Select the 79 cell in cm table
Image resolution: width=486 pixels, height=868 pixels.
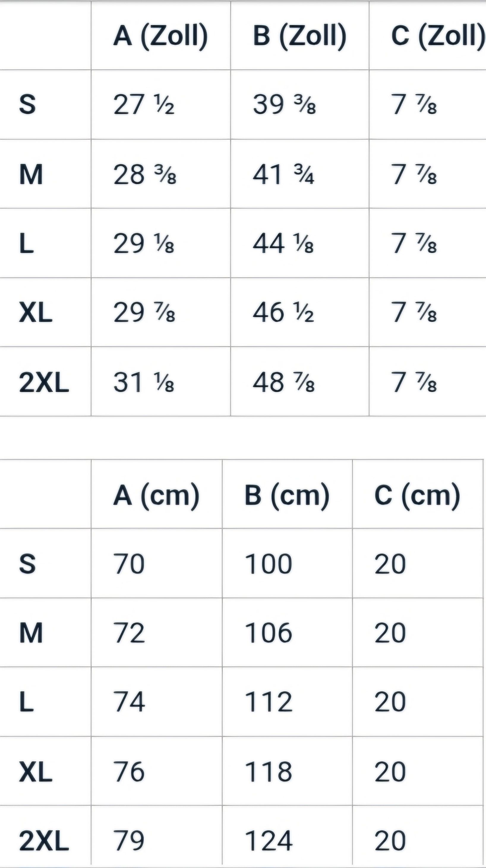129,841
